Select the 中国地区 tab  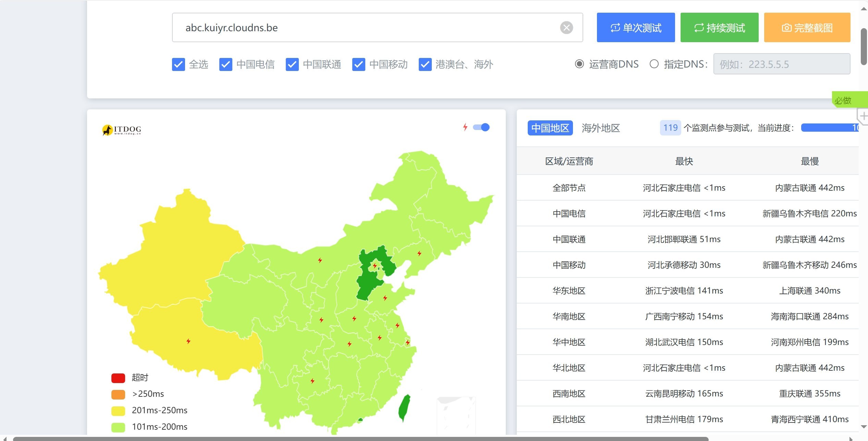click(x=550, y=128)
